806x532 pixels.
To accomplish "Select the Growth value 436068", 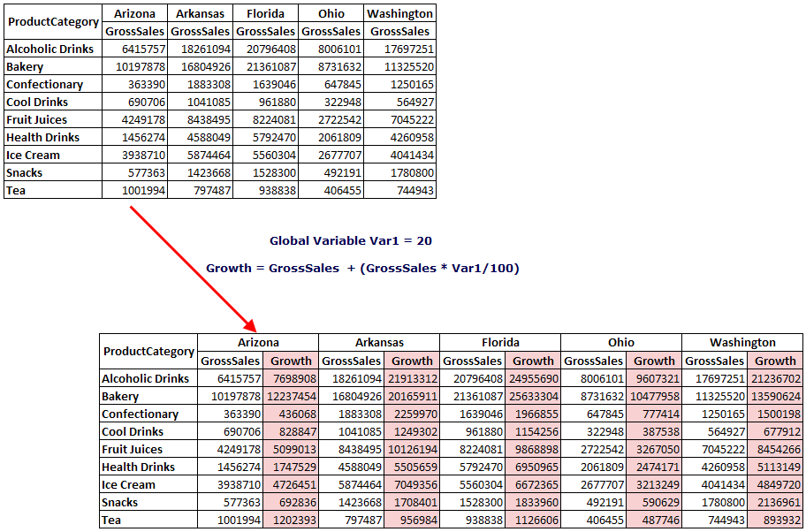I will (291, 414).
